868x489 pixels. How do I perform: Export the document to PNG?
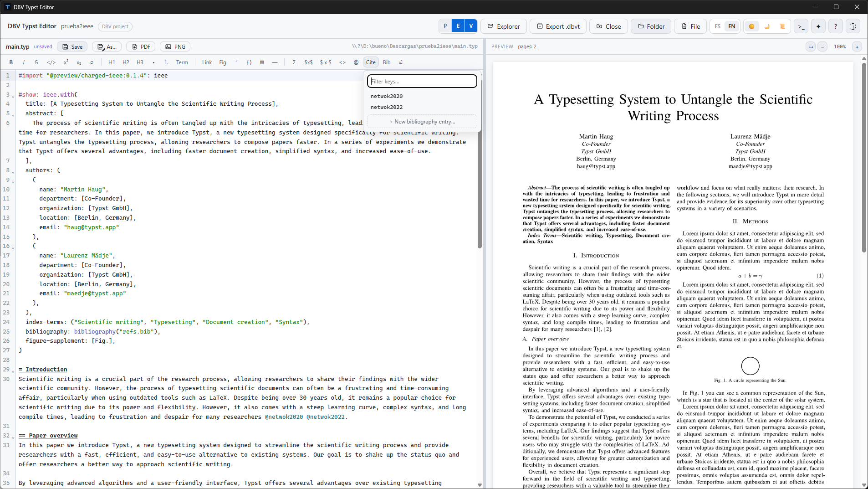tap(175, 46)
